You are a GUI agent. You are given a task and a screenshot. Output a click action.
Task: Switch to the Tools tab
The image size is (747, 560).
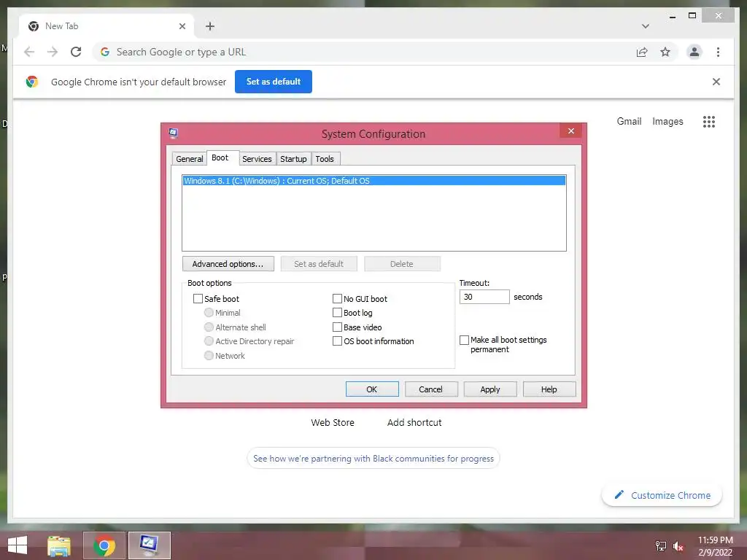[325, 158]
